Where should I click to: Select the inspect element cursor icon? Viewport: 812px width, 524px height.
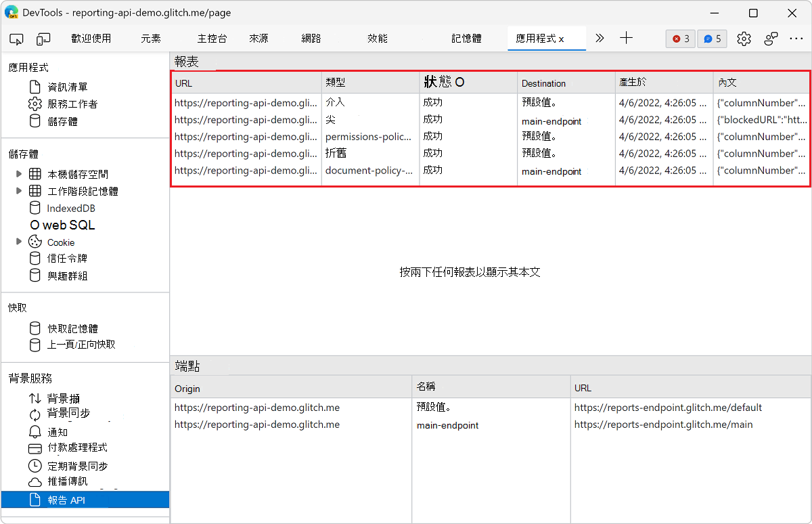point(16,39)
